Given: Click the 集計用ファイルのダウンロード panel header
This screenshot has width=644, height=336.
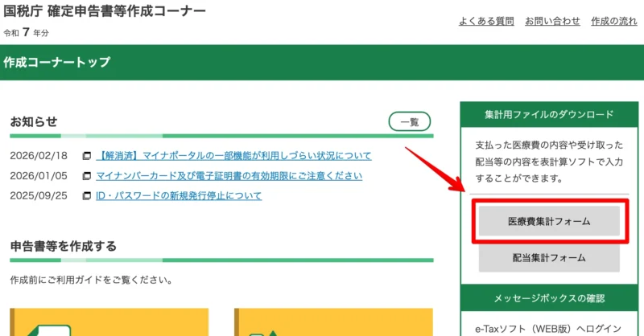Looking at the screenshot, I should point(549,114).
